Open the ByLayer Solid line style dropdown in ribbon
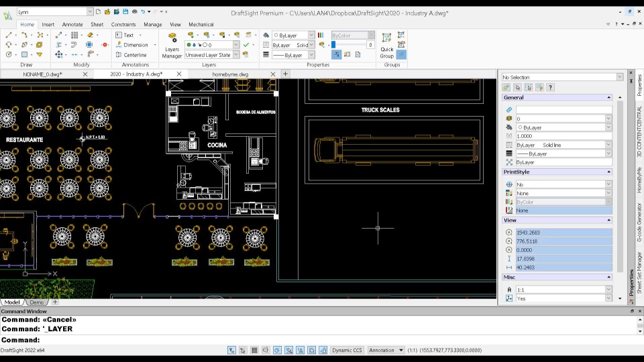The image size is (644, 362). [311, 45]
